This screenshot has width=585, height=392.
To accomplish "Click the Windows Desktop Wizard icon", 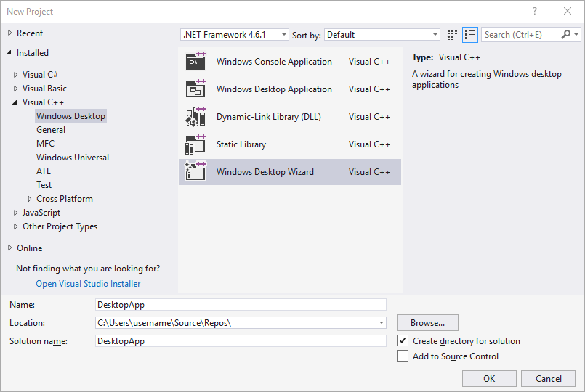I will [196, 172].
